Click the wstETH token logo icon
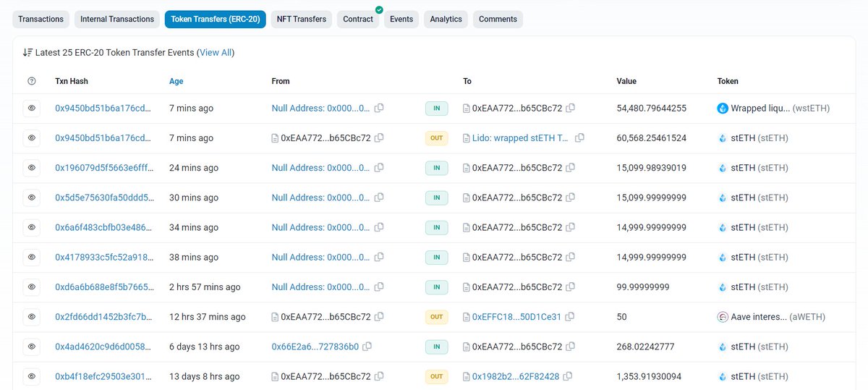The height and width of the screenshot is (390, 868). (x=722, y=108)
